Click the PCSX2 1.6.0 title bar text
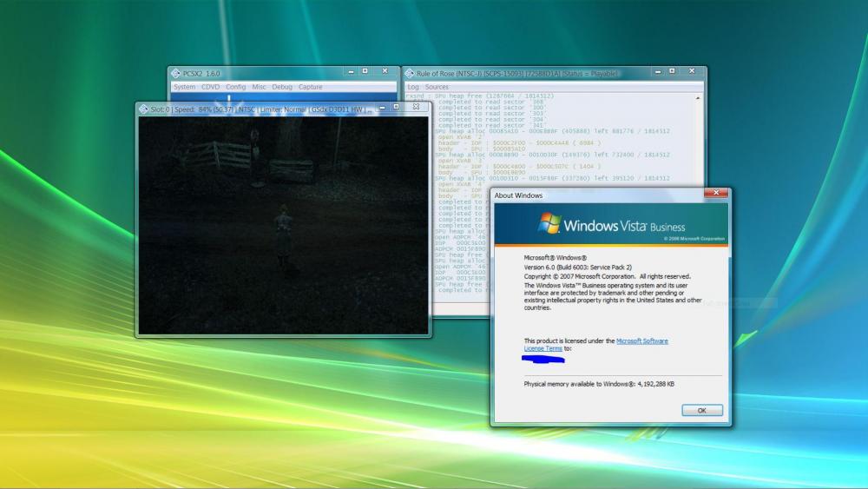Viewport: 868px width, 489px height. pos(201,74)
